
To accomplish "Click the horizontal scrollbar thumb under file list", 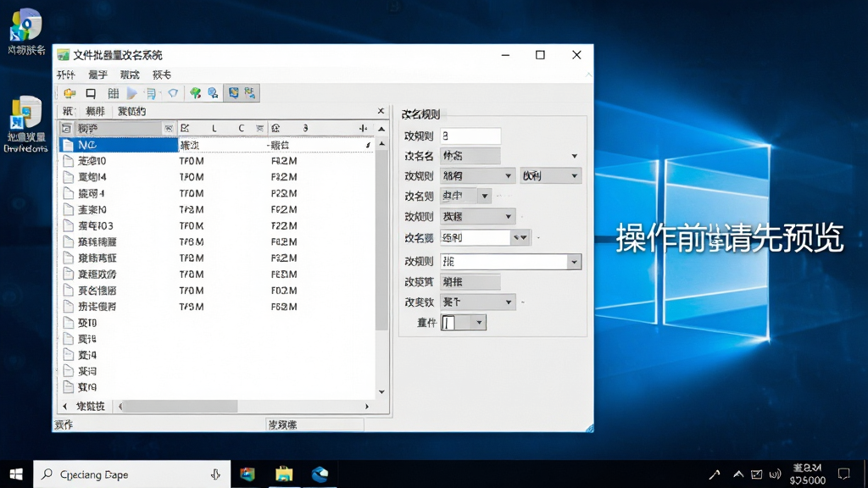I will 181,406.
